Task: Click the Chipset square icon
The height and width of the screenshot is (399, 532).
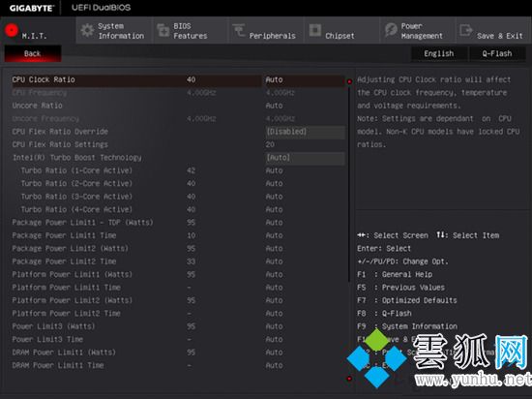Action: (x=315, y=30)
